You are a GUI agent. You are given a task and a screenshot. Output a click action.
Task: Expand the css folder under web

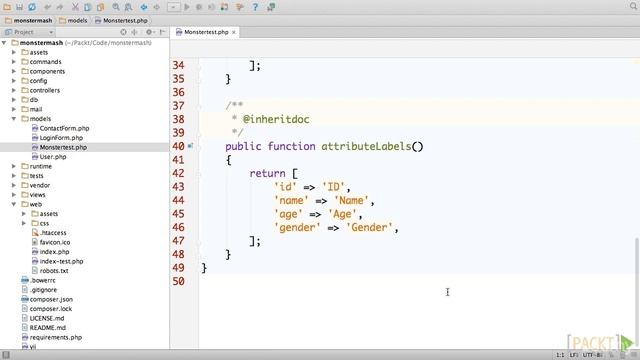pyautogui.click(x=24, y=223)
